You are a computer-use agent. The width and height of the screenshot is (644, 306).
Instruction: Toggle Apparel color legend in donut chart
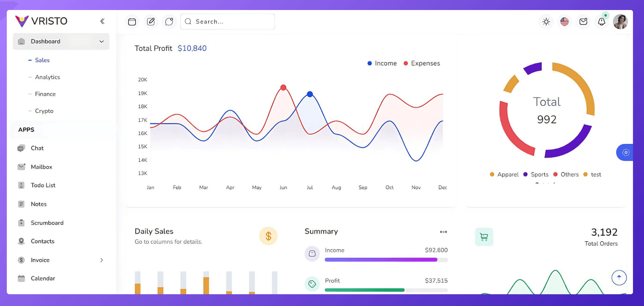(504, 174)
